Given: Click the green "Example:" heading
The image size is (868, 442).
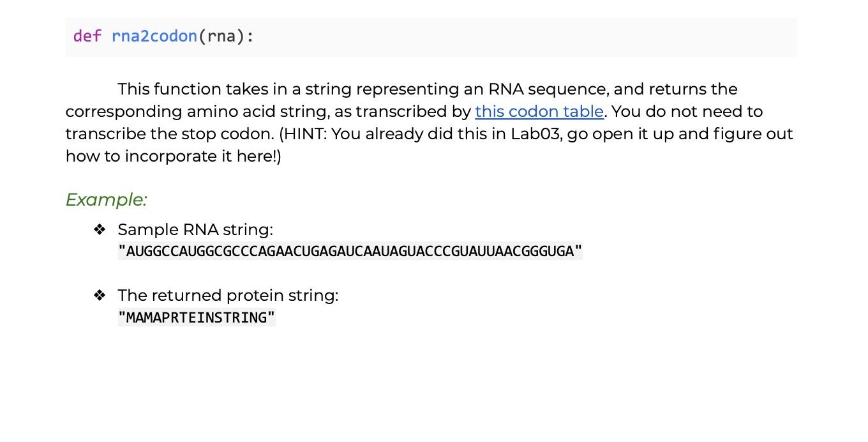Looking at the screenshot, I should pyautogui.click(x=107, y=199).
